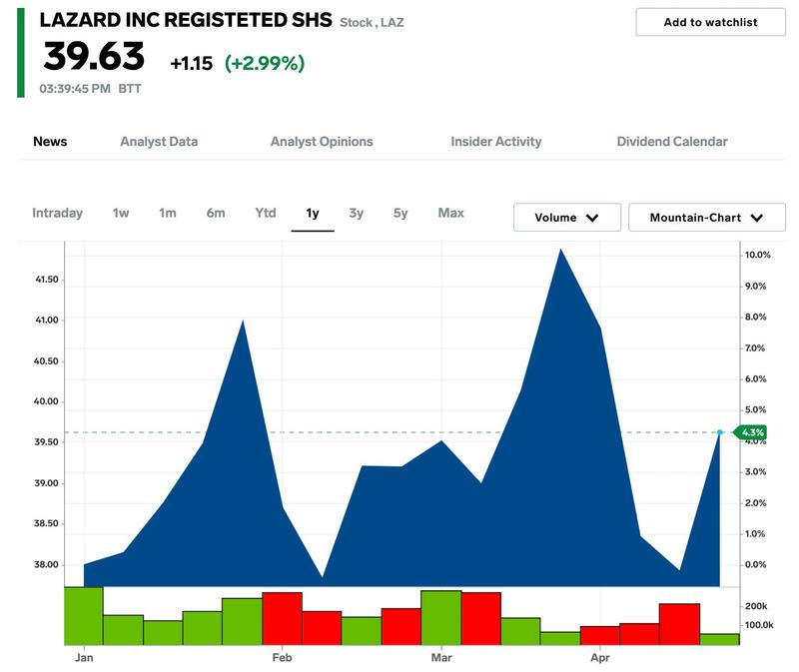Click the 41.50 price axis label

pos(47,280)
